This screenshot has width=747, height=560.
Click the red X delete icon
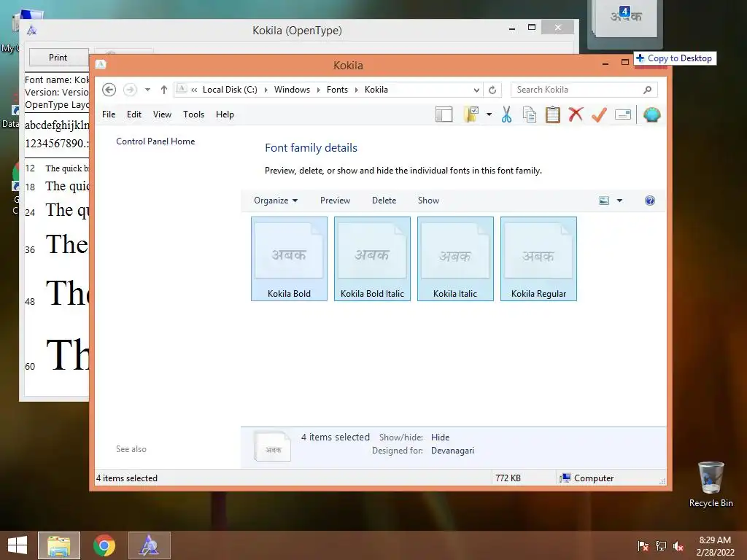click(x=576, y=114)
